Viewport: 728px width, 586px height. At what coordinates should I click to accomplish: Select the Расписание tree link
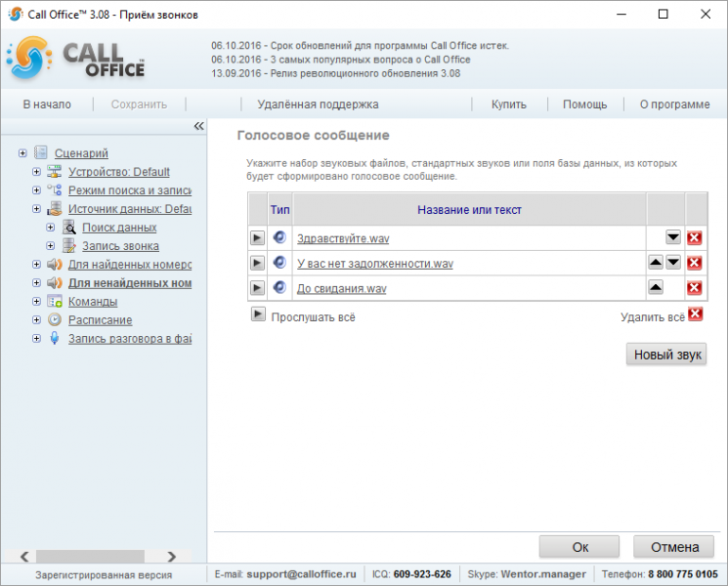[x=101, y=320]
